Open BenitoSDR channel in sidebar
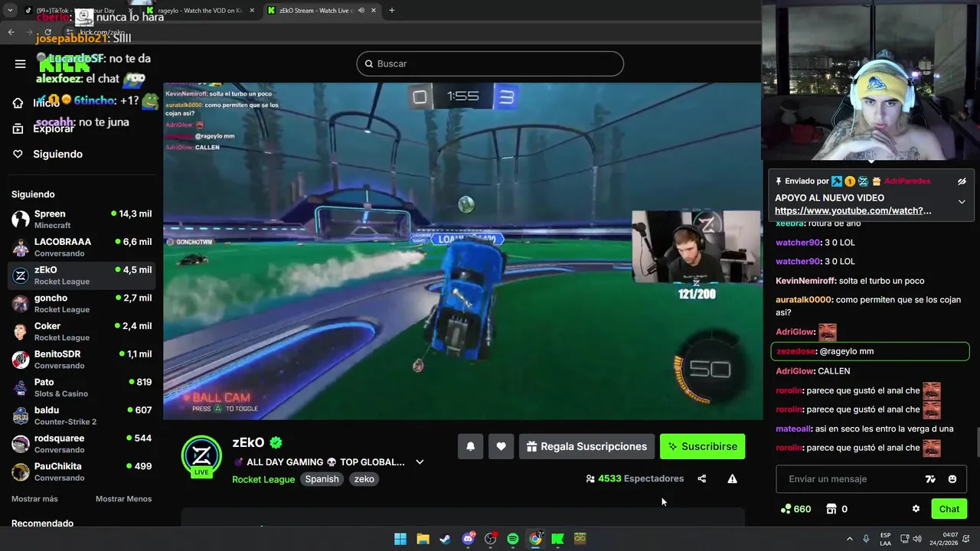Image resolution: width=980 pixels, height=551 pixels. 81,360
